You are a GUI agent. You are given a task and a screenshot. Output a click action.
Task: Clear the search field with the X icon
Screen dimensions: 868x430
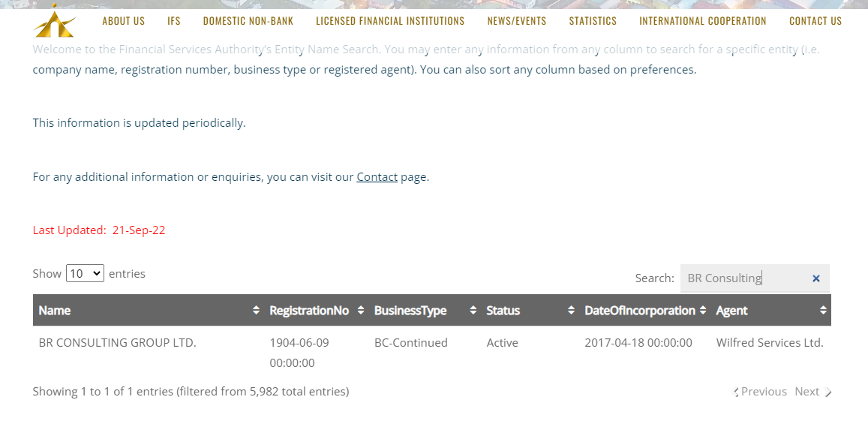(x=815, y=278)
